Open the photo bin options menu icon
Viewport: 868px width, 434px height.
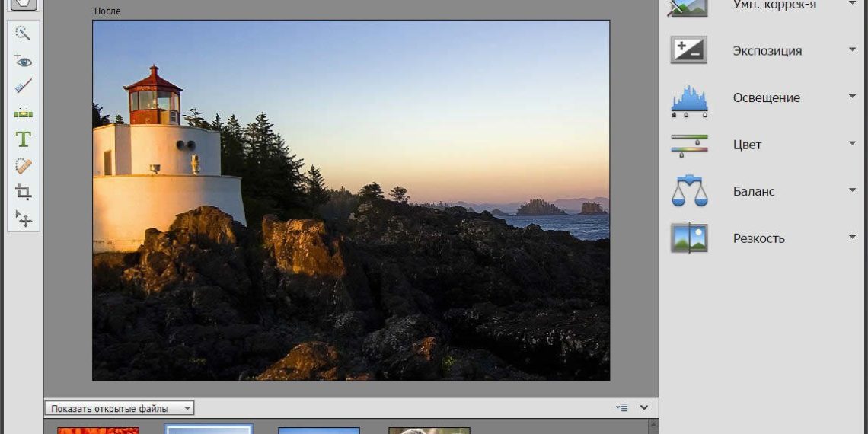(623, 408)
